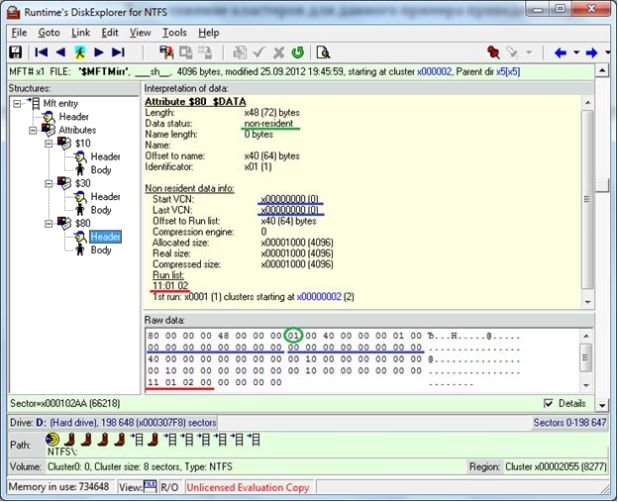Viewport: 618px width, 502px height.
Task: Open the File menu
Action: 19,33
